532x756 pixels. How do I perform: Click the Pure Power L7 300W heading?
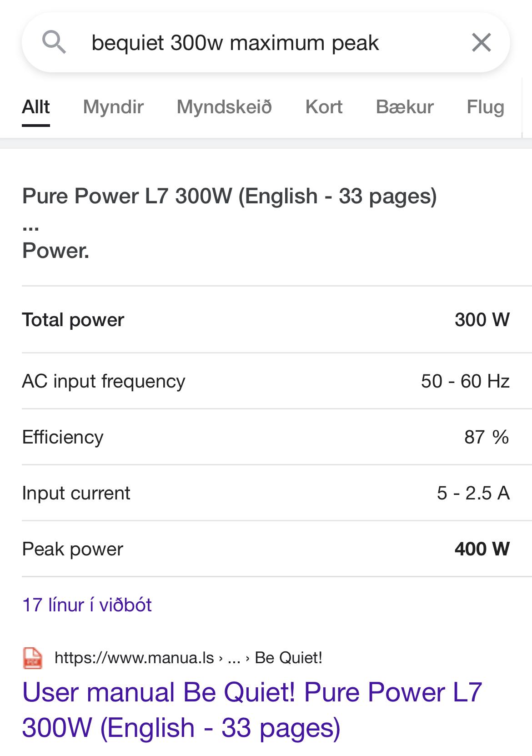pos(230,197)
